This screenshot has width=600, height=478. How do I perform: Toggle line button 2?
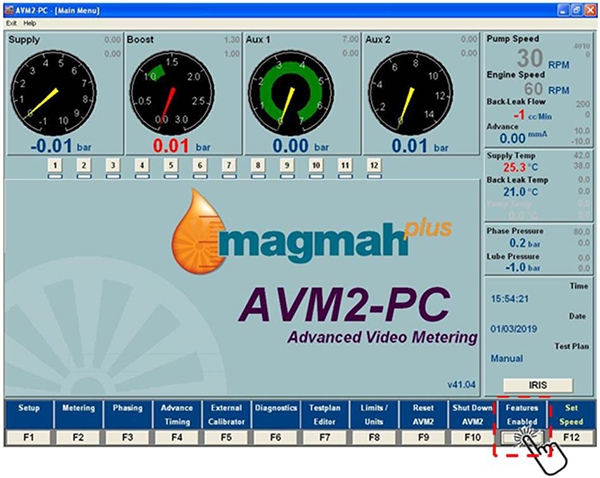(x=84, y=165)
